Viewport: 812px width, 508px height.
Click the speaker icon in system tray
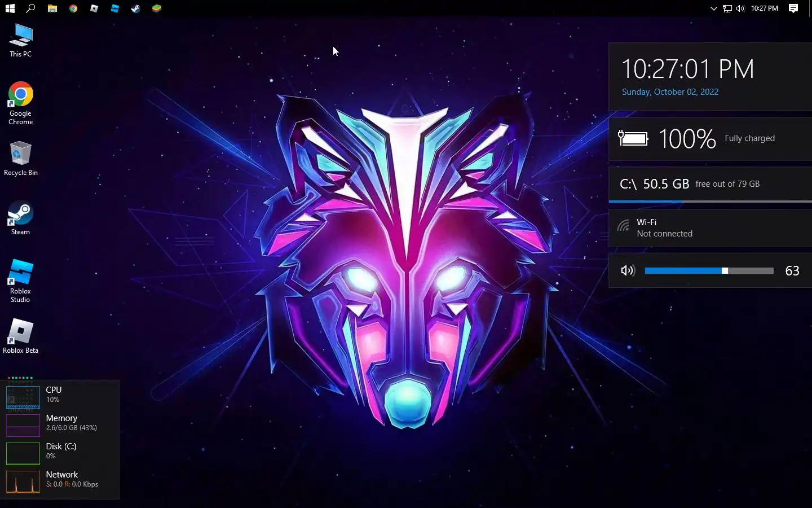[740, 8]
